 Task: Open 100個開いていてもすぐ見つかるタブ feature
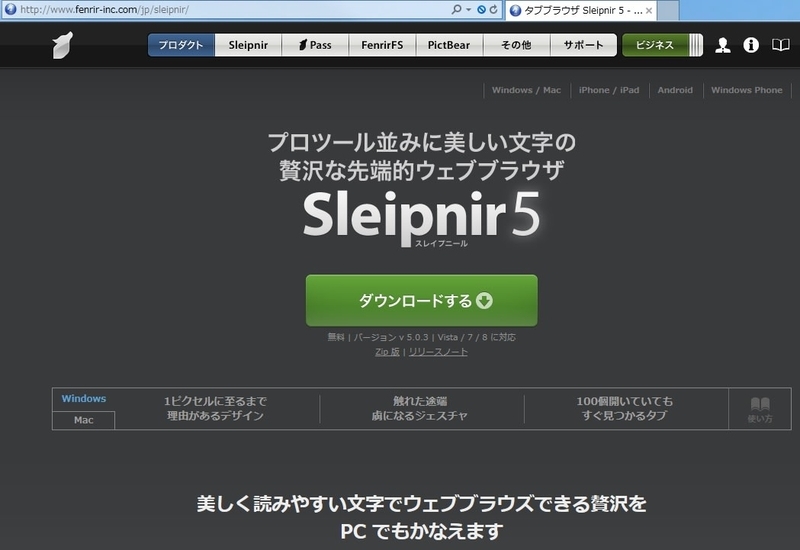(624, 409)
